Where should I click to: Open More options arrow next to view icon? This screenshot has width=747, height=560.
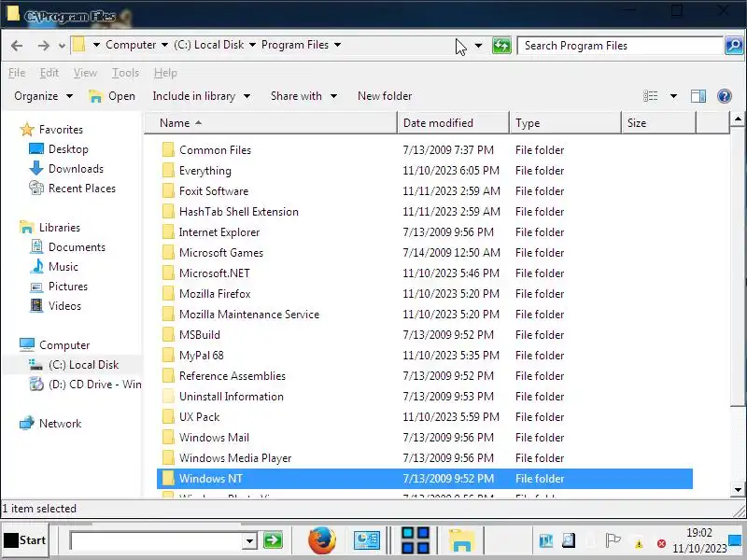[673, 96]
